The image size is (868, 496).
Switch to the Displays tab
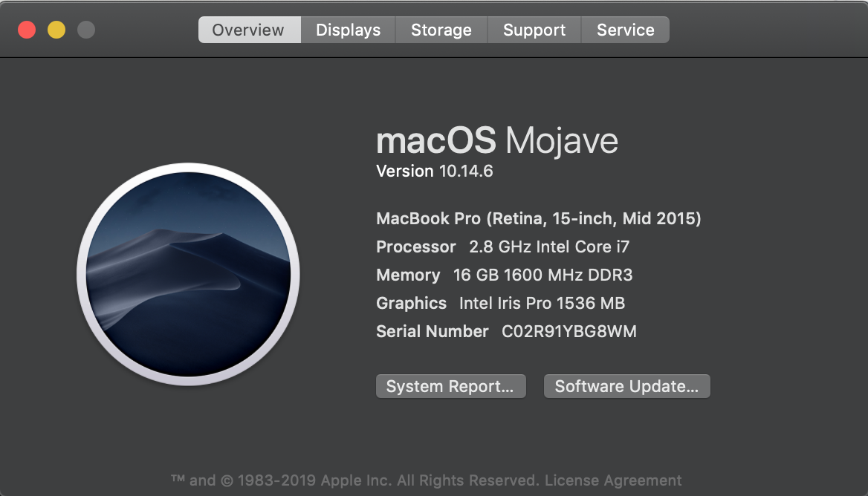[348, 30]
